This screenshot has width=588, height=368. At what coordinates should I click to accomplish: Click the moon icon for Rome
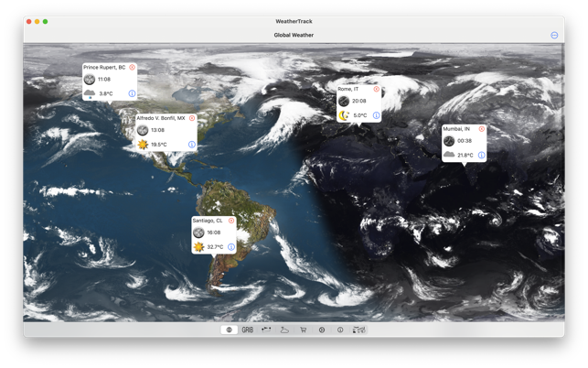(x=344, y=115)
